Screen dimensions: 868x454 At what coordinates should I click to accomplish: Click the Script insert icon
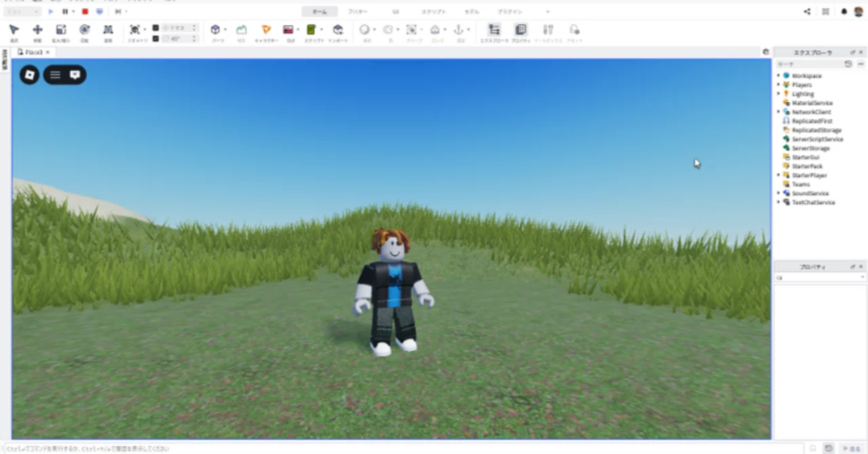311,30
